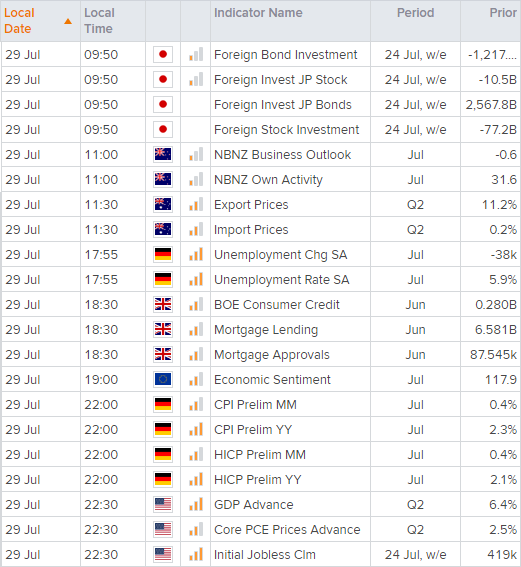Click the Japan flag beside Foreign Bond Investment

(163, 55)
